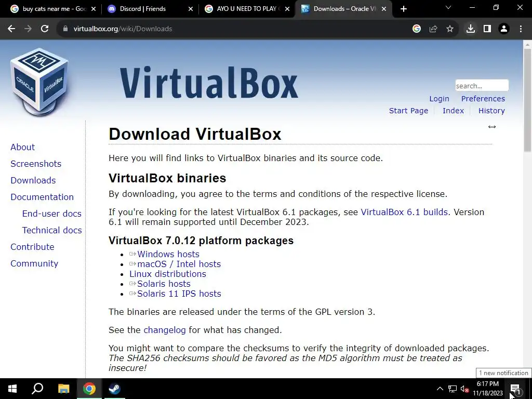Open the Index link

(453, 111)
